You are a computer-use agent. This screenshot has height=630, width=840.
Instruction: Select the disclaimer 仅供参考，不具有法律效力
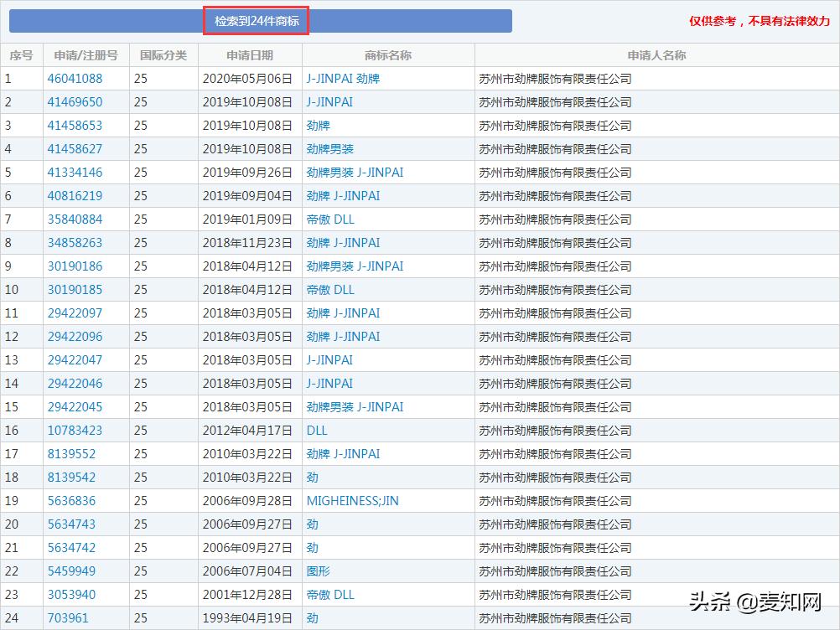click(760, 21)
